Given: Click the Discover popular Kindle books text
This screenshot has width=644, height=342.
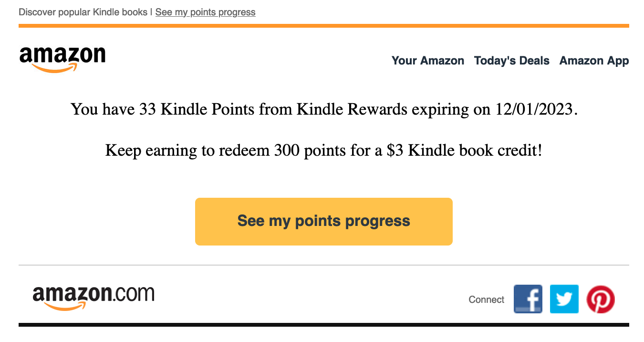Looking at the screenshot, I should 83,12.
